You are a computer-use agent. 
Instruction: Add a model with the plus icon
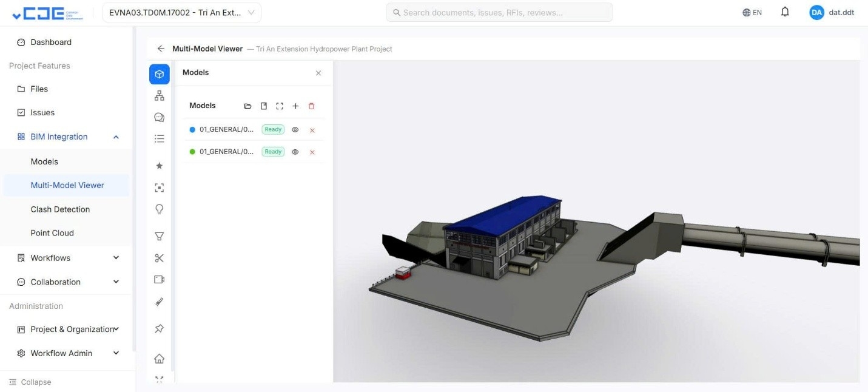[x=295, y=106]
